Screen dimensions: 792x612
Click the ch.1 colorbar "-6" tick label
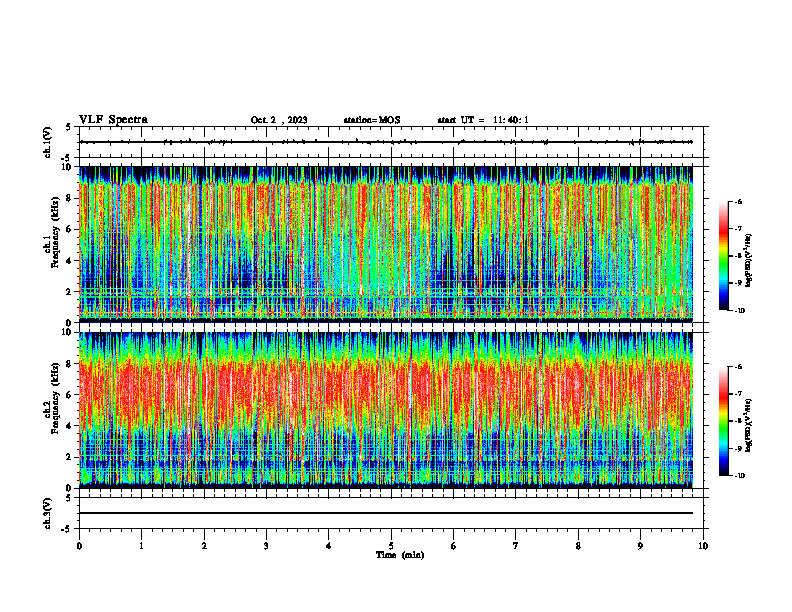click(x=738, y=201)
